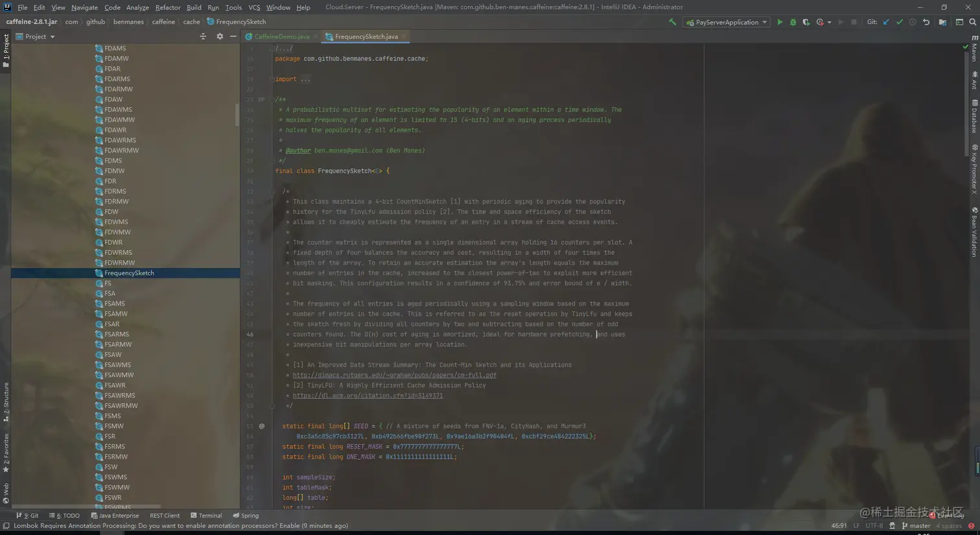Open the Project settings gear icon
The image size is (980, 535).
coord(220,36)
